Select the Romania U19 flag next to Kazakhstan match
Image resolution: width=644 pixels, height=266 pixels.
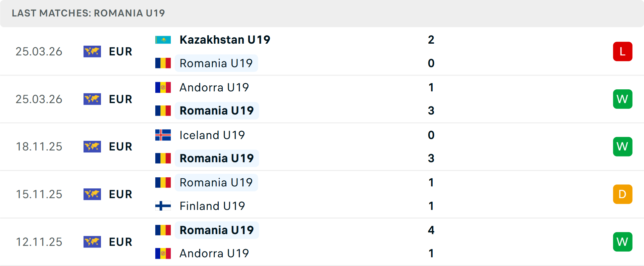pyautogui.click(x=163, y=63)
